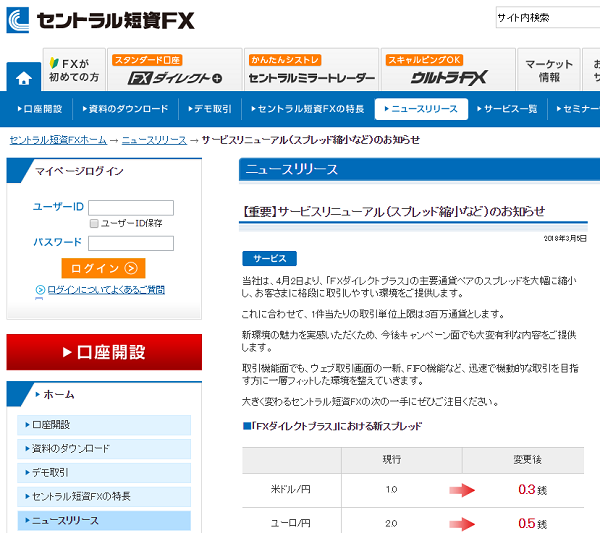Select サービス一覧 in the blue nav bar

pyautogui.click(x=507, y=109)
